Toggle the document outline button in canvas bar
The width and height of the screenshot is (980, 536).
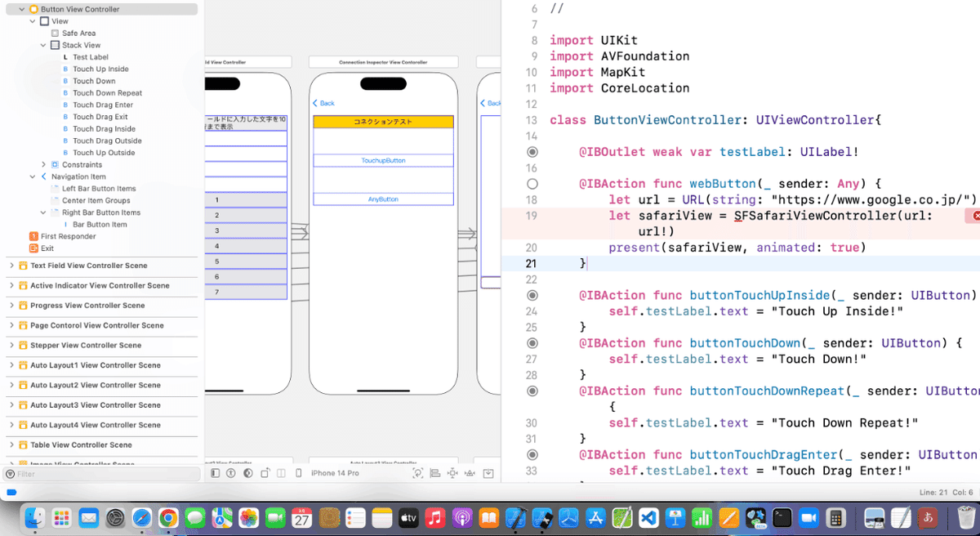[x=215, y=473]
